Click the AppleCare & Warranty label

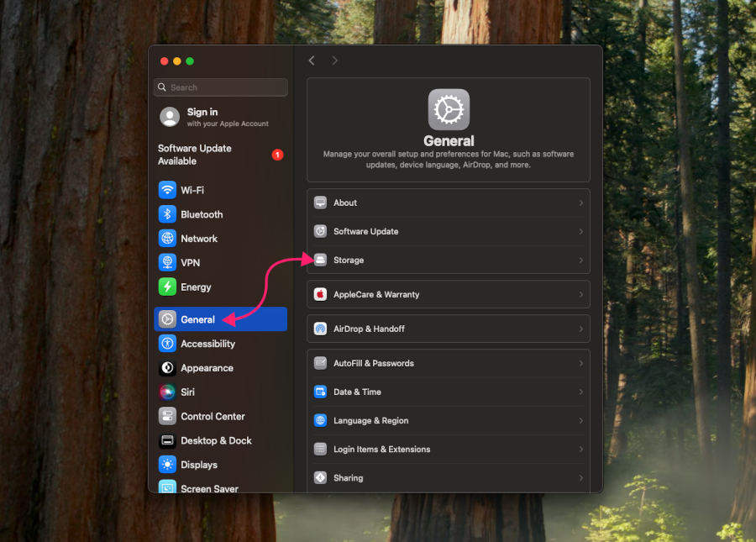pyautogui.click(x=376, y=295)
